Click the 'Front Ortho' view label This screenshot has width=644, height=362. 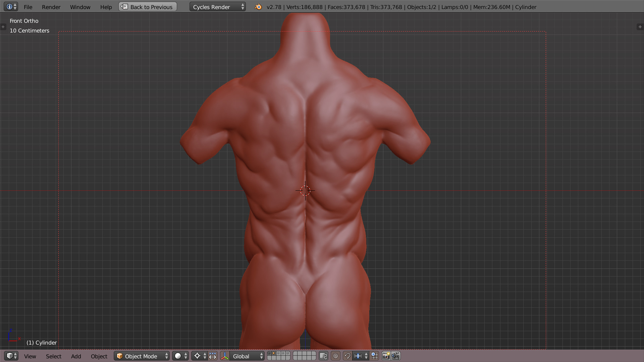(x=24, y=21)
